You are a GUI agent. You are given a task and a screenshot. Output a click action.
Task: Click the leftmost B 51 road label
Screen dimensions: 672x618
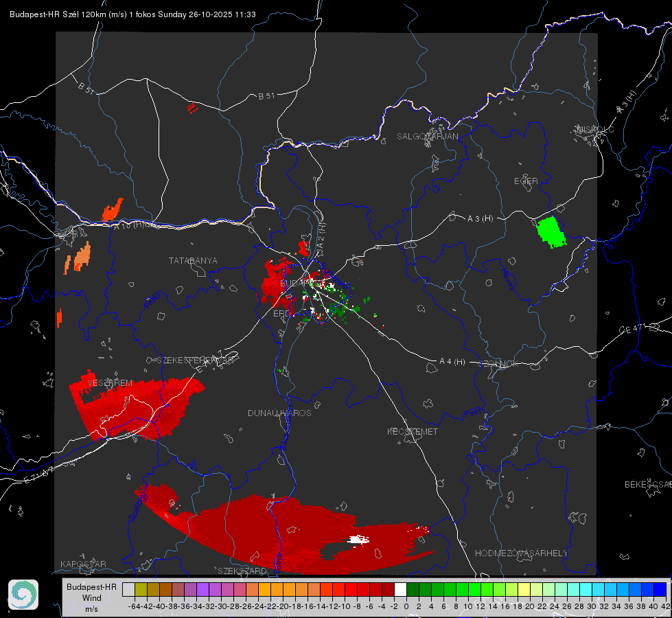pyautogui.click(x=86, y=87)
